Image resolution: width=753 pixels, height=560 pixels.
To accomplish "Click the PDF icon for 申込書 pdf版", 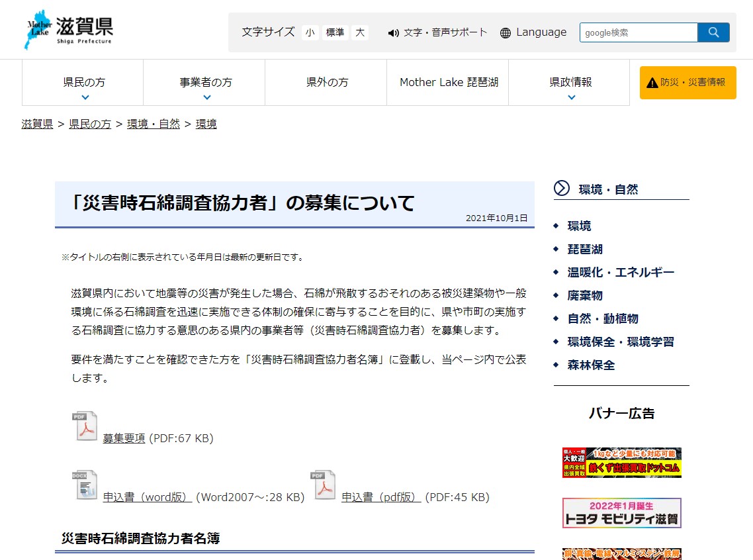I will click(x=324, y=485).
